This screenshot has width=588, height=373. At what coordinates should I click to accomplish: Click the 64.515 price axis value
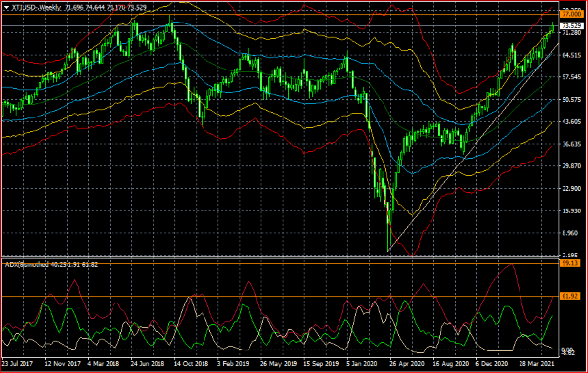point(571,55)
